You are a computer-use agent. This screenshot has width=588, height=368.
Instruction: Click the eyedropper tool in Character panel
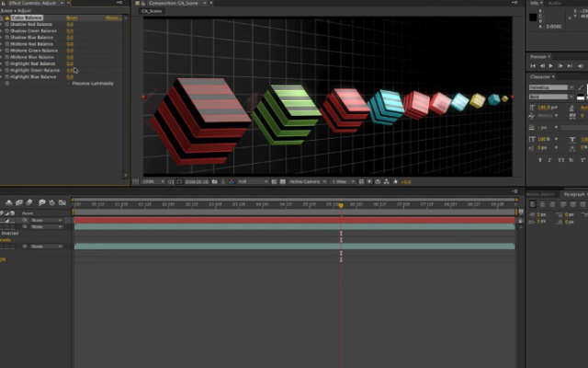(x=581, y=87)
